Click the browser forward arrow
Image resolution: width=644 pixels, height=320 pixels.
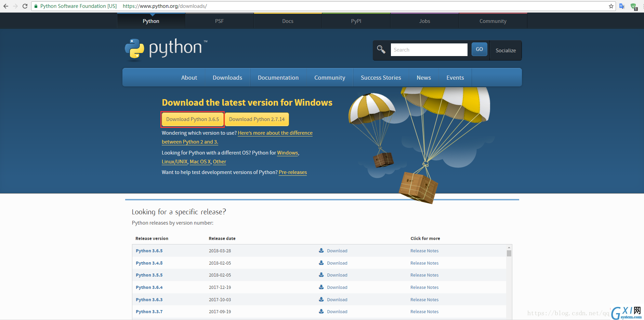(x=15, y=6)
